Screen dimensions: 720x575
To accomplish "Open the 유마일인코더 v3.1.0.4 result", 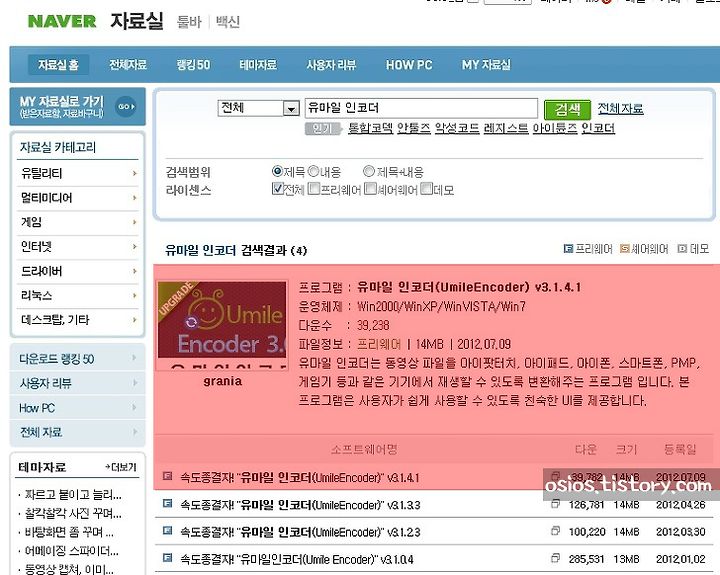I will point(297,559).
